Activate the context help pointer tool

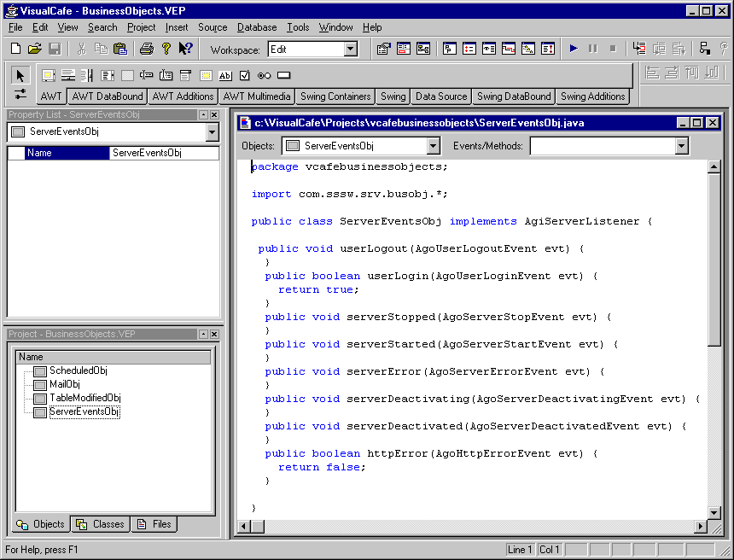186,49
